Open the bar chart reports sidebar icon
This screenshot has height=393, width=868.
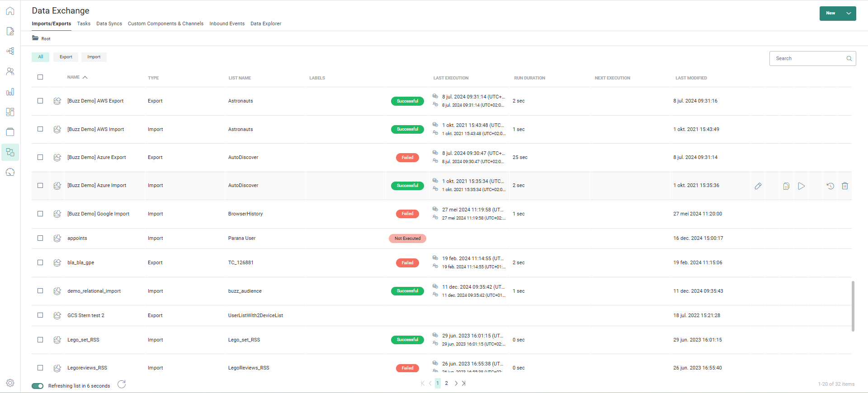[10, 92]
